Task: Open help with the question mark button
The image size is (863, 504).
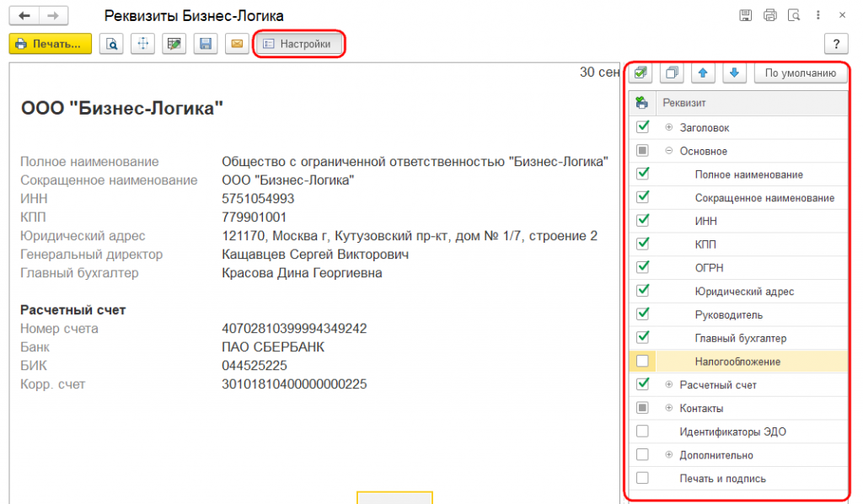Action: (836, 44)
